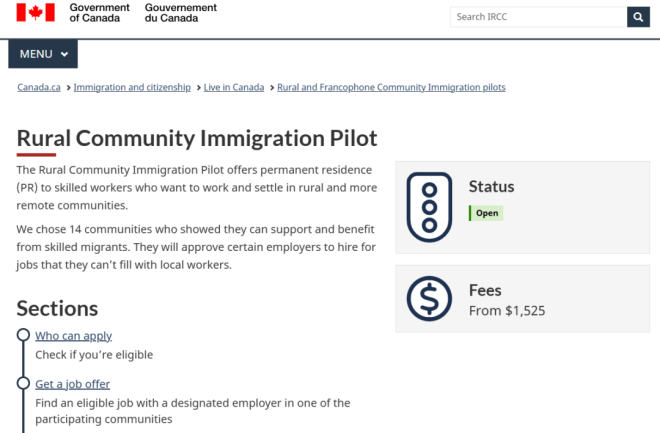Open the Who can apply section

pos(73,336)
